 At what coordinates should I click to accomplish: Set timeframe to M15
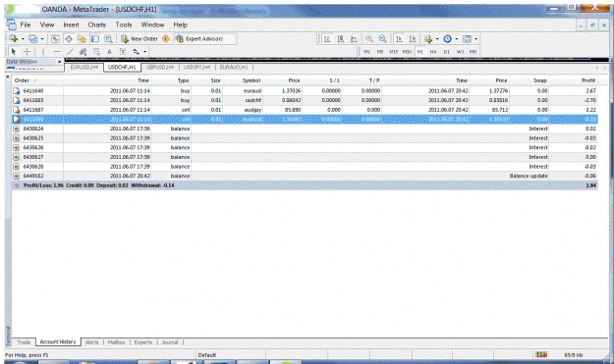tap(393, 52)
